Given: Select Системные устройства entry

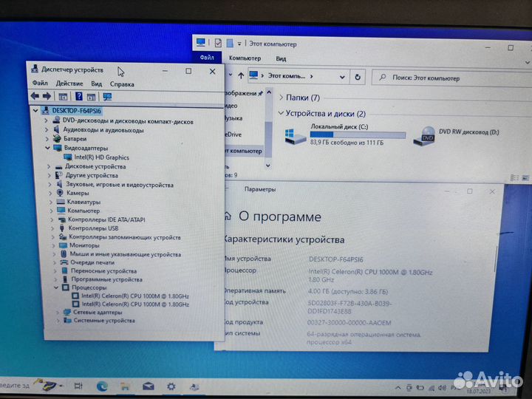Looking at the screenshot, I should 104,320.
